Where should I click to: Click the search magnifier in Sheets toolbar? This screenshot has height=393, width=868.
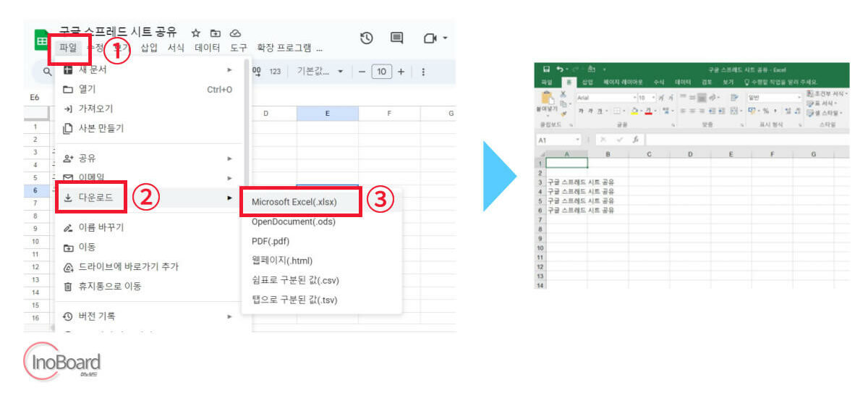[48, 72]
